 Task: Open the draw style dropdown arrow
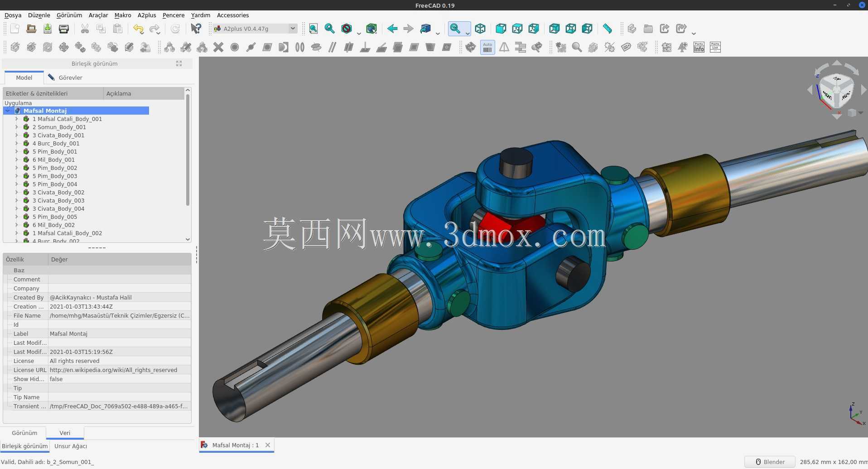[x=358, y=33]
